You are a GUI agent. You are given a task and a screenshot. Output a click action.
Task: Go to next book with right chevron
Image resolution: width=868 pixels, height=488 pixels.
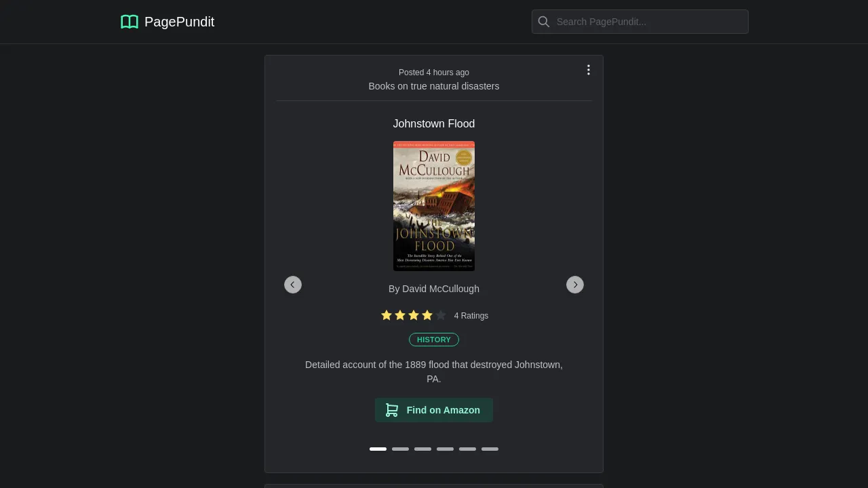[x=575, y=285]
